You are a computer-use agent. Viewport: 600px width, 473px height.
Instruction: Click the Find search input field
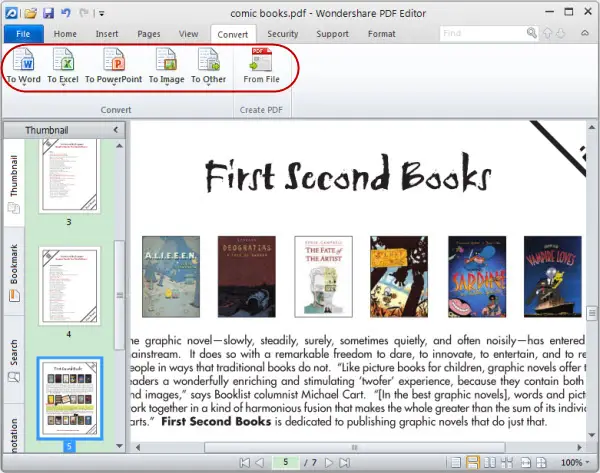click(483, 33)
